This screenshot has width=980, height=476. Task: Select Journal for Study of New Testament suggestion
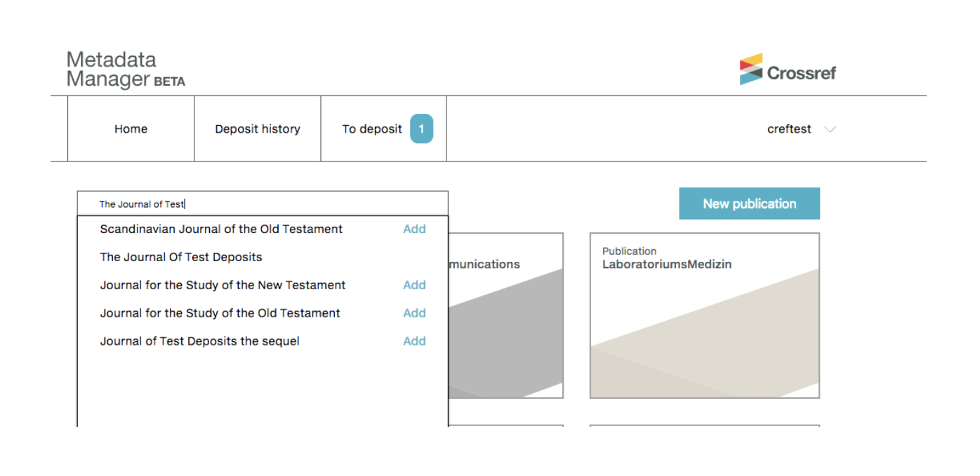tap(223, 285)
